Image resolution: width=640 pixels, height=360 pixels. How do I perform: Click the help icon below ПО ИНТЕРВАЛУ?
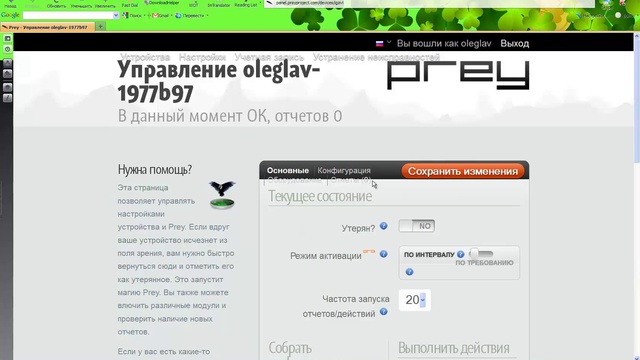[409, 272]
